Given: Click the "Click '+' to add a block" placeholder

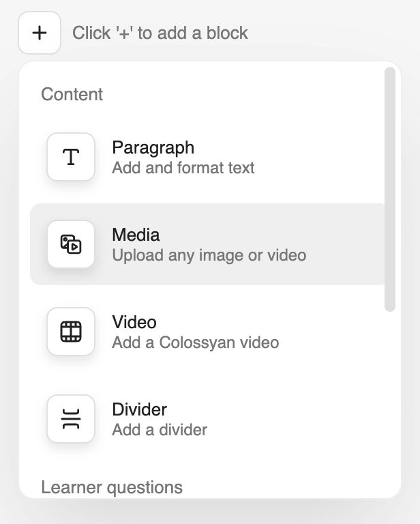Looking at the screenshot, I should 160,33.
